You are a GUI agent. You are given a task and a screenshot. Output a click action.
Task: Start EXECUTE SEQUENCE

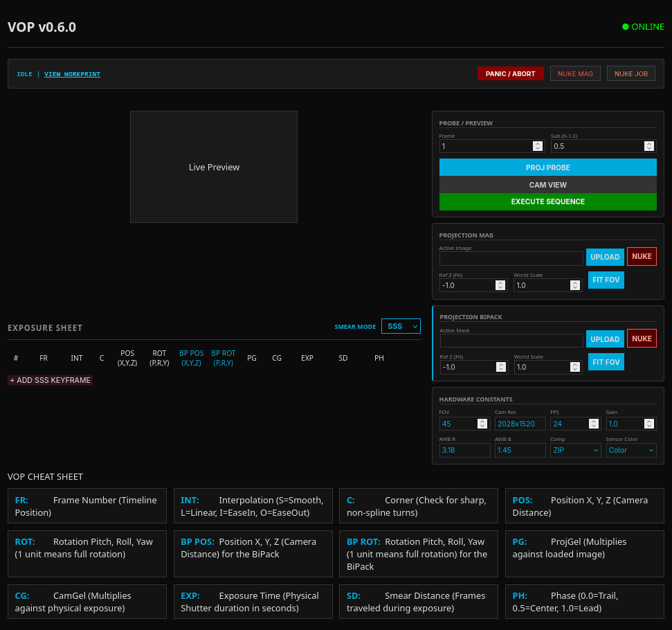point(547,201)
